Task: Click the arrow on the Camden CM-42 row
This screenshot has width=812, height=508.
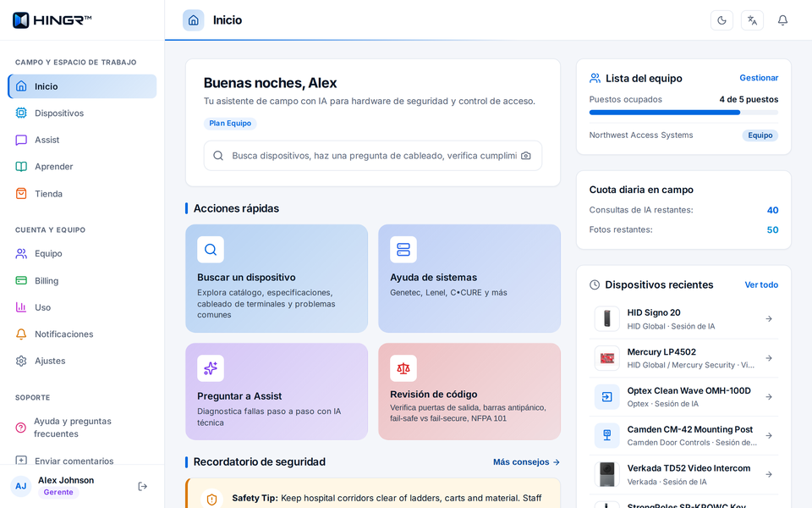Action: tap(769, 436)
